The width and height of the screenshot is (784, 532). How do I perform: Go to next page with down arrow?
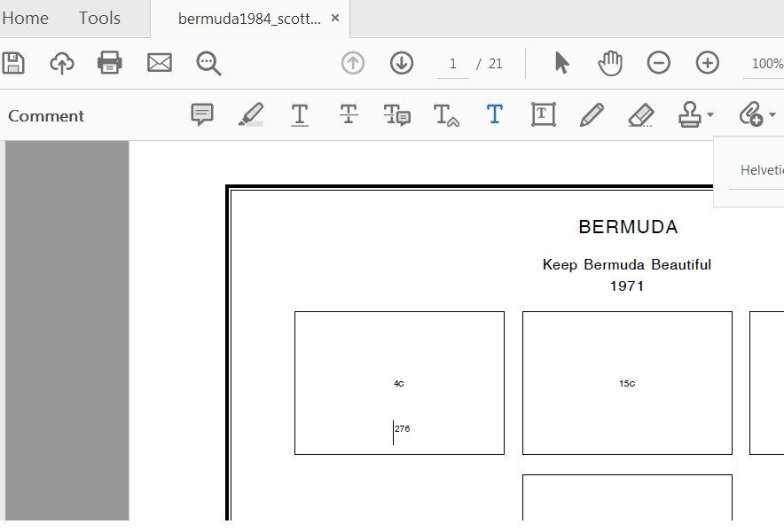tap(402, 63)
